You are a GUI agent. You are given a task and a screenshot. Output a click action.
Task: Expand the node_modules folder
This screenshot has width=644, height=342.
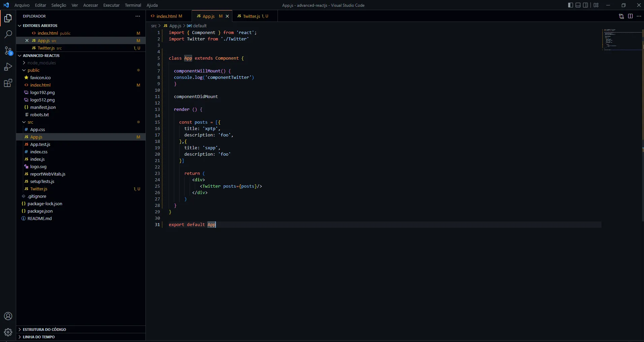tap(81, 63)
